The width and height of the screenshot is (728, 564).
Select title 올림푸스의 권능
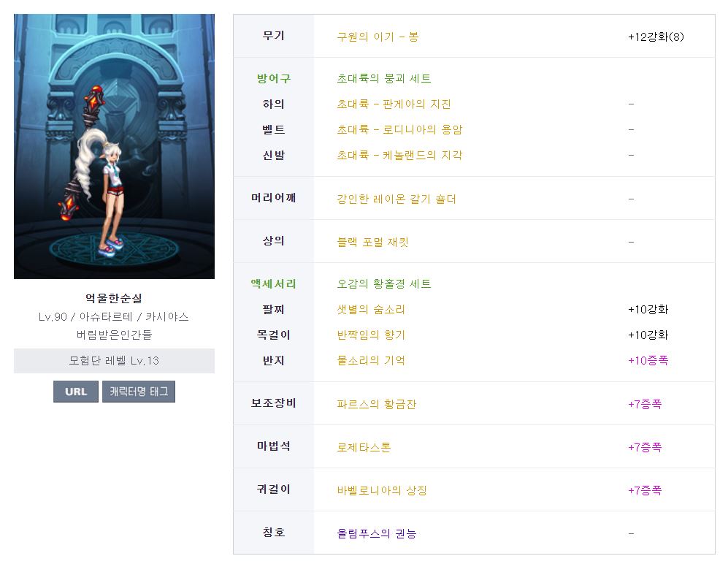[376, 533]
